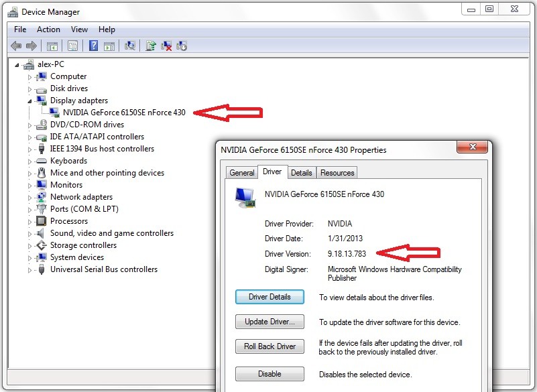Viewport: 537px width, 392px height.
Task: Click the Update Driver Software toolbar icon
Action: (151, 46)
